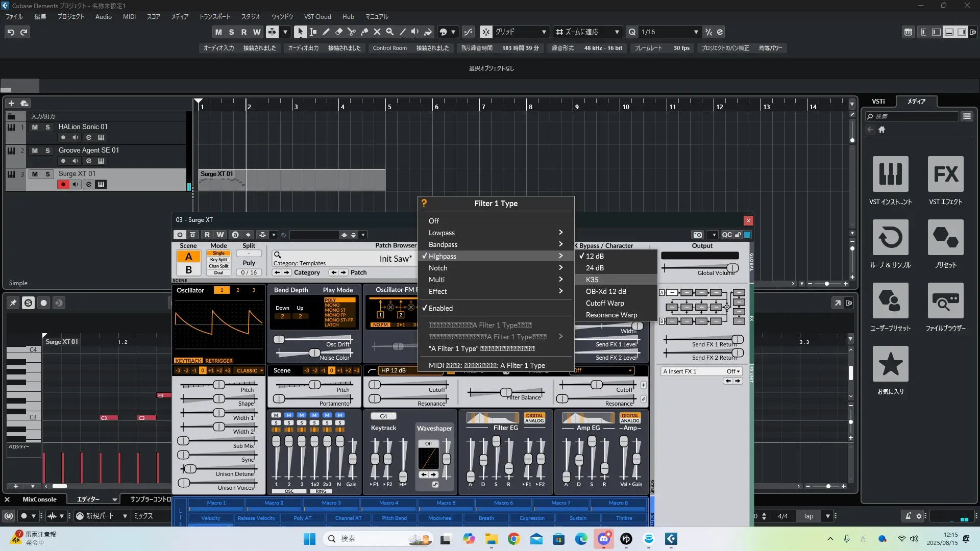Screen dimensions: 980x551
Task: Select Scene B in Surge XT
Action: click(188, 270)
